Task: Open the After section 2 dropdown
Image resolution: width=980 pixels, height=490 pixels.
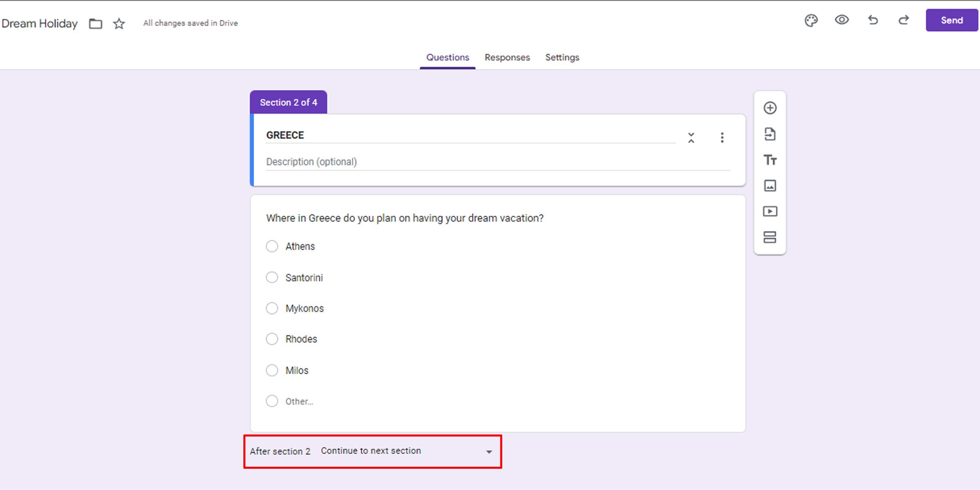Action: coord(488,452)
